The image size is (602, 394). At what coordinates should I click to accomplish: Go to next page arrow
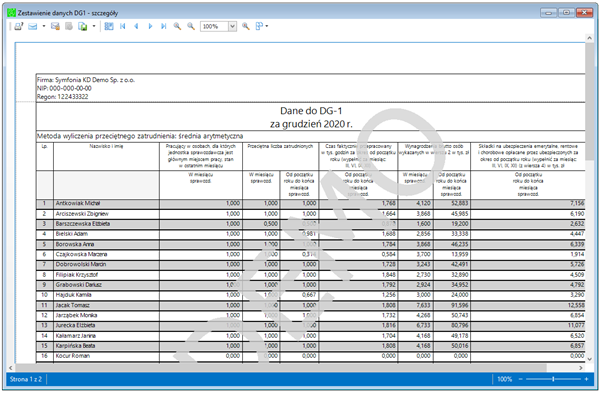coord(150,26)
